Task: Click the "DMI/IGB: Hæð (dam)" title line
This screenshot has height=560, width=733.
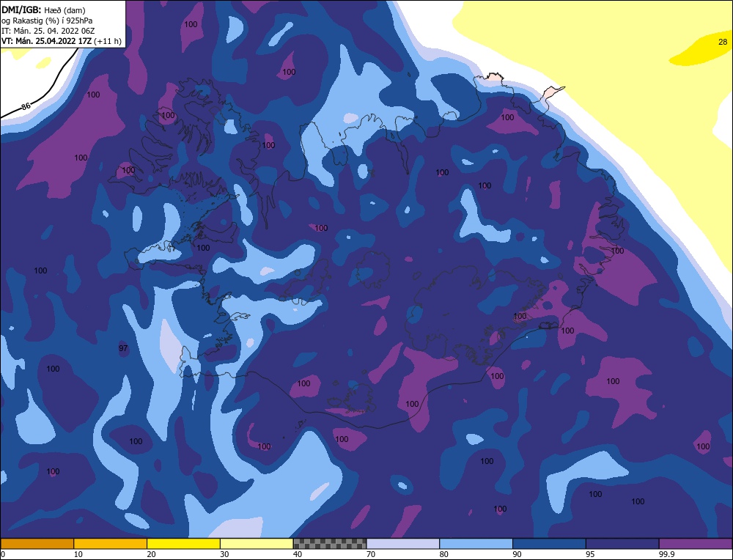Action: click(x=43, y=10)
